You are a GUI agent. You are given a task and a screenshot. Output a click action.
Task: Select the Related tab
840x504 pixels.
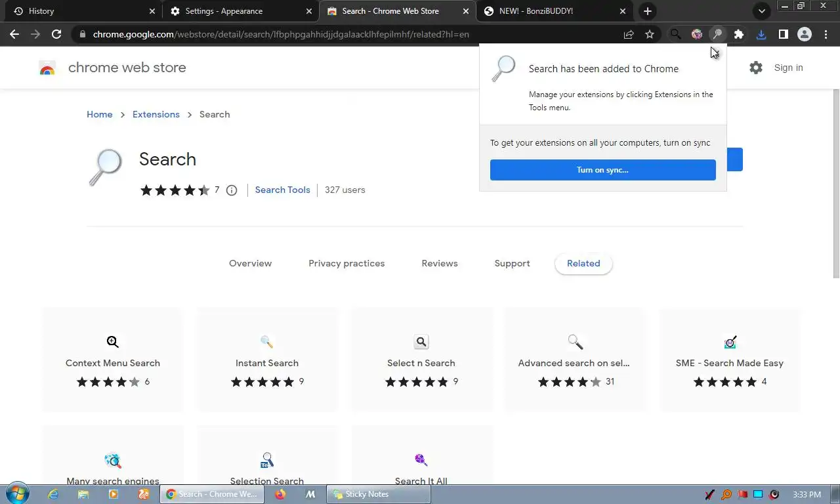click(583, 263)
